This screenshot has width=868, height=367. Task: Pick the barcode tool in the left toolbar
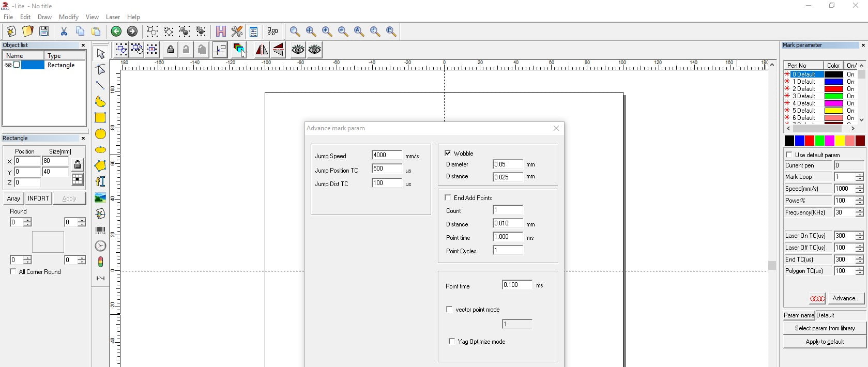[x=100, y=231]
